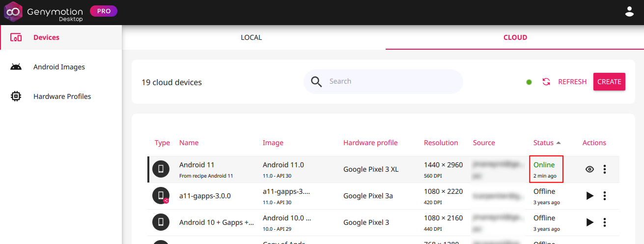Click the Devices sidebar icon
Screen dimensions: 644x244
[x=16, y=37]
